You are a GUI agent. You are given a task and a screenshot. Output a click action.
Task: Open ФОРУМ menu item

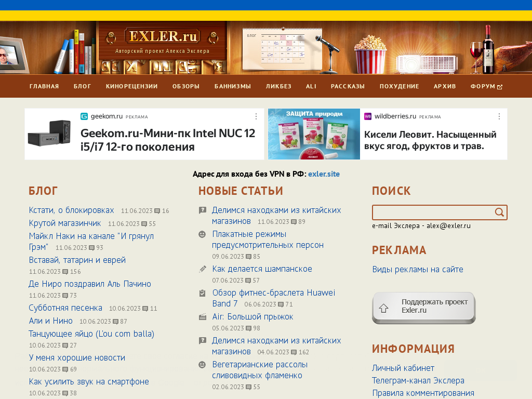pos(483,86)
